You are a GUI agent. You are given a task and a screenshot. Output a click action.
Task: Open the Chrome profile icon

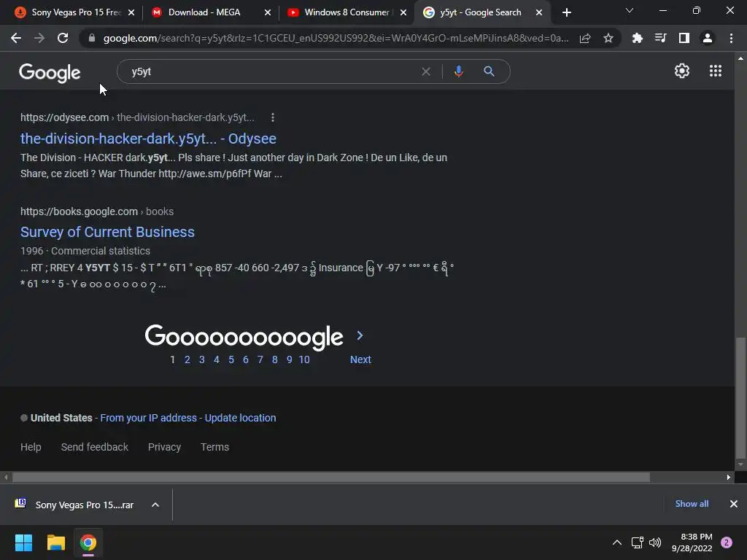(x=708, y=38)
